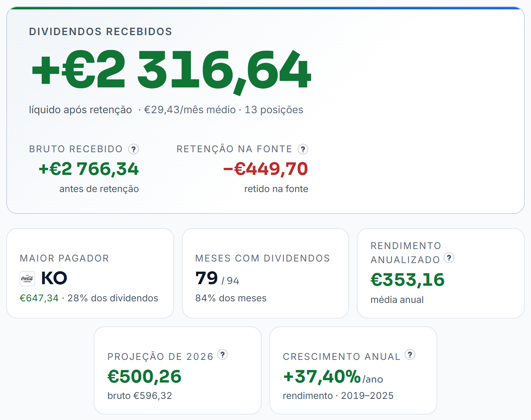The height and width of the screenshot is (420, 531).
Task: Select the KO ticker symbol
Action: click(x=54, y=278)
